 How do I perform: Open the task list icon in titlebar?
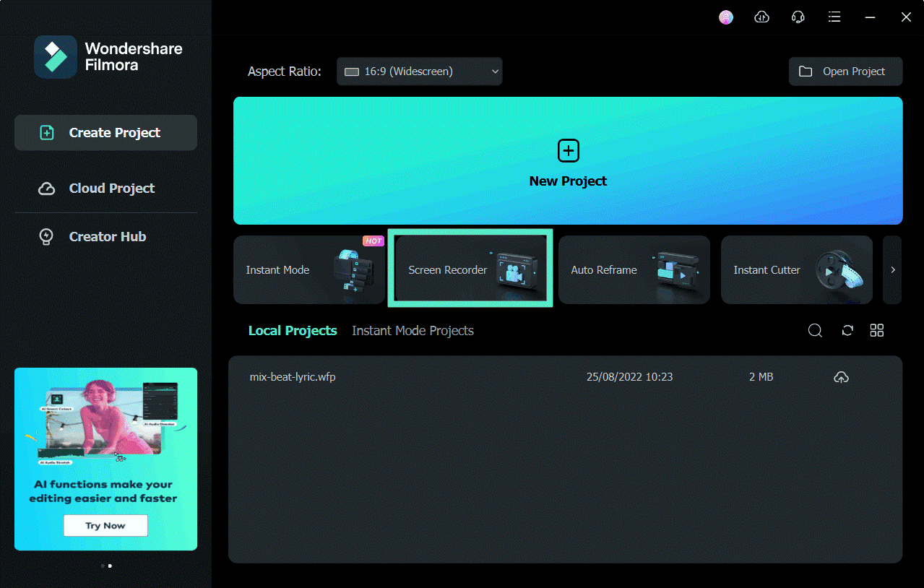coord(834,17)
